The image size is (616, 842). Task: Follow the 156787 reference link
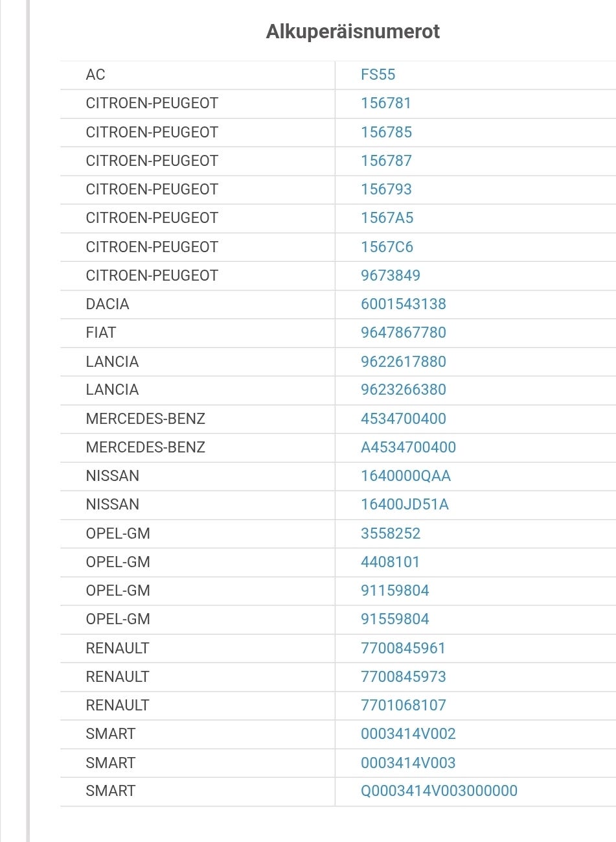pyautogui.click(x=386, y=161)
